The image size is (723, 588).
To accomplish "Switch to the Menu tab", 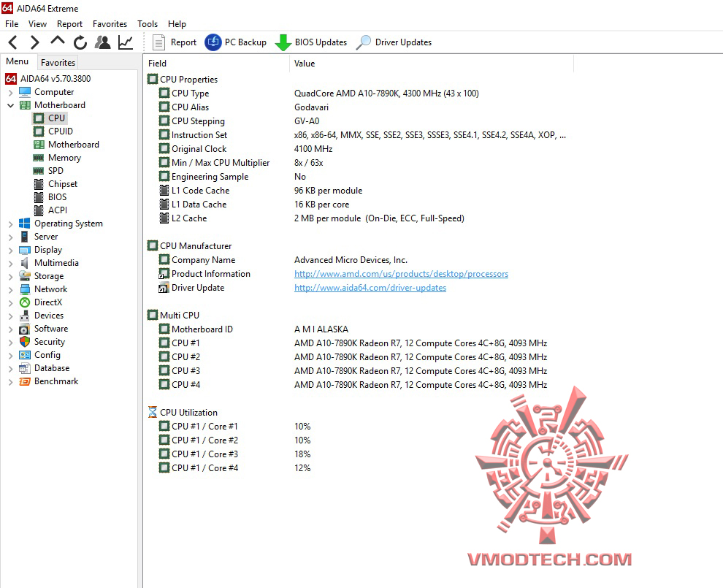I will coord(18,61).
